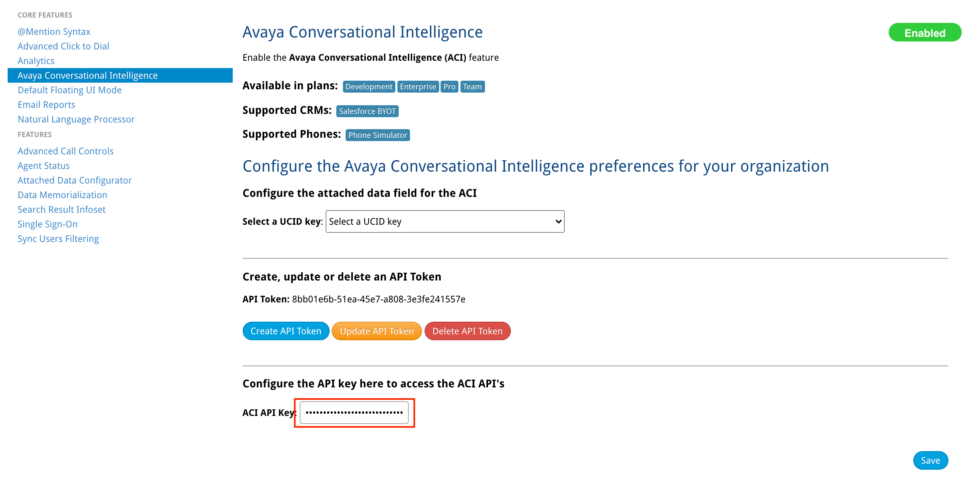This screenshot has height=482, width=980.
Task: Click the Pro plan badge
Action: (x=449, y=87)
